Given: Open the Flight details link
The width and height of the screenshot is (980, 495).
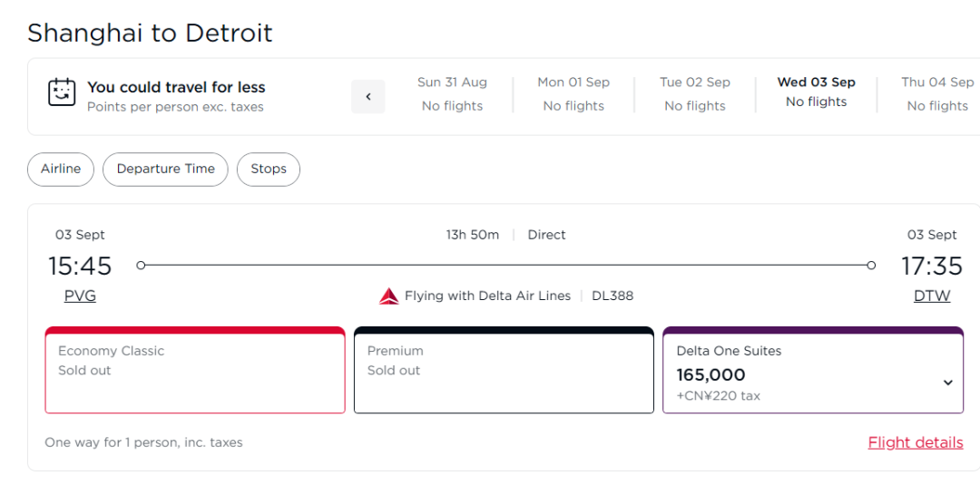Looking at the screenshot, I should point(916,442).
